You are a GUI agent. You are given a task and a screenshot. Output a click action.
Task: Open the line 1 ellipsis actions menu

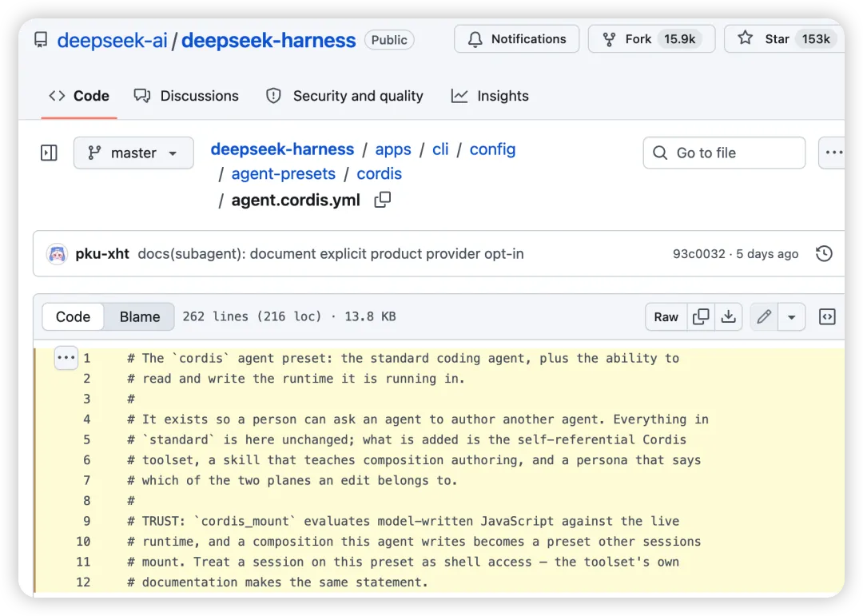66,358
